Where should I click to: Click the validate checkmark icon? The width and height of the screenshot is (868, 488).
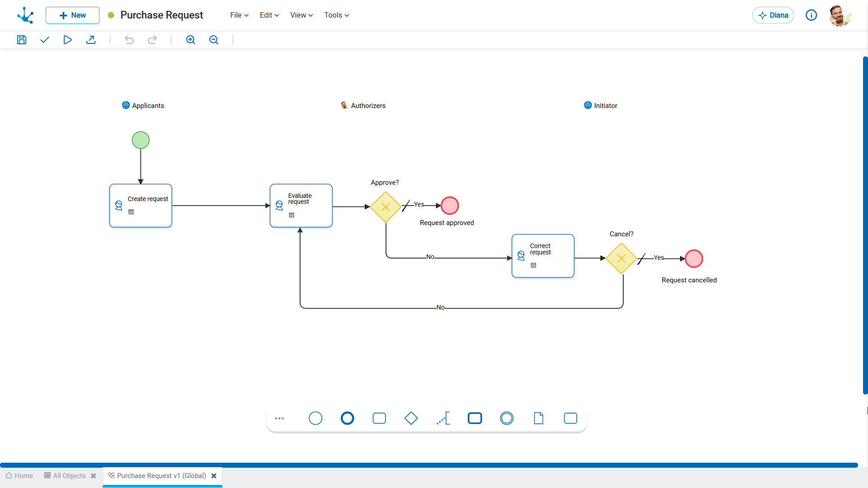[44, 40]
